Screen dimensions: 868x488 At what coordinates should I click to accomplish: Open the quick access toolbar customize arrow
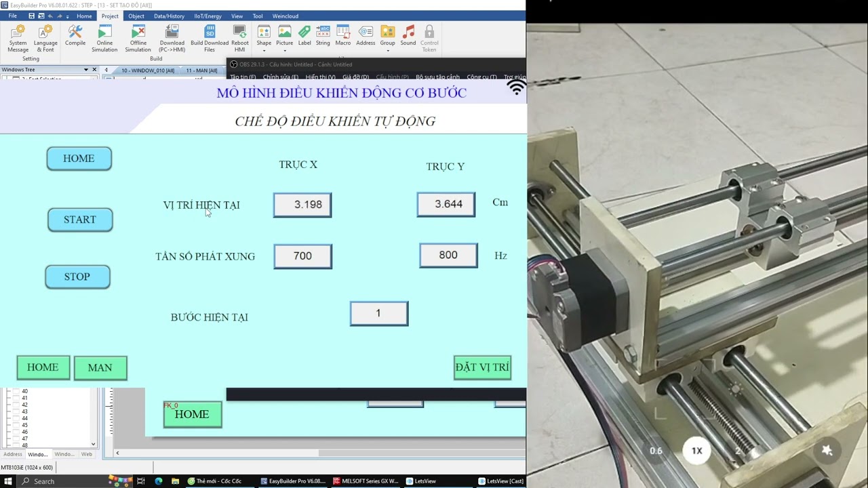tap(69, 16)
